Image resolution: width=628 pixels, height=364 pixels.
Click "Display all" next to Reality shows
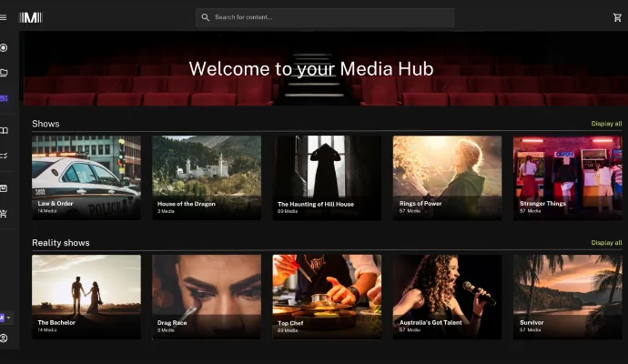point(606,243)
